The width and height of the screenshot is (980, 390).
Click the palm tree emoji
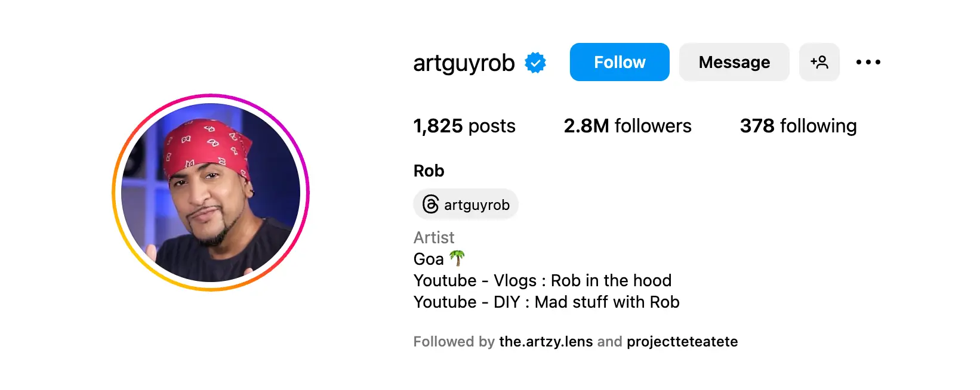[457, 258]
